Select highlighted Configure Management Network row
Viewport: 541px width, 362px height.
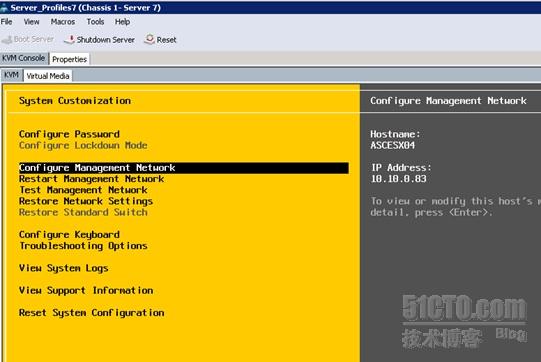184,168
